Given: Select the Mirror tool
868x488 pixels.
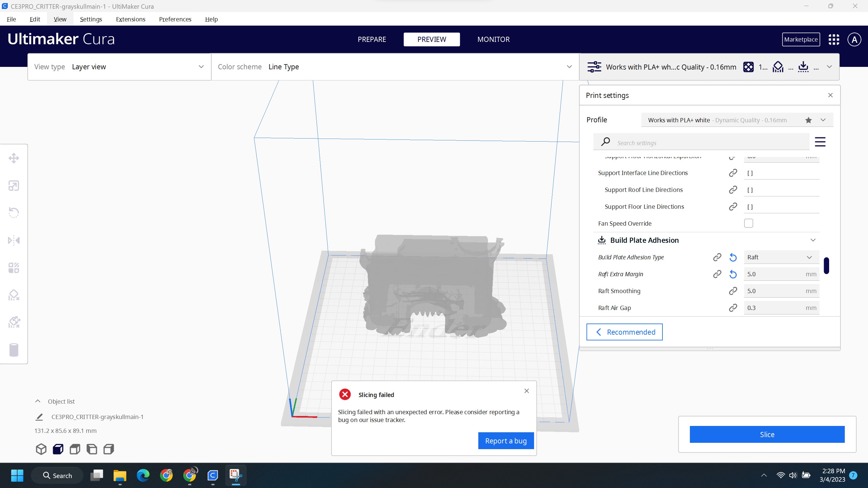Looking at the screenshot, I should click(14, 240).
